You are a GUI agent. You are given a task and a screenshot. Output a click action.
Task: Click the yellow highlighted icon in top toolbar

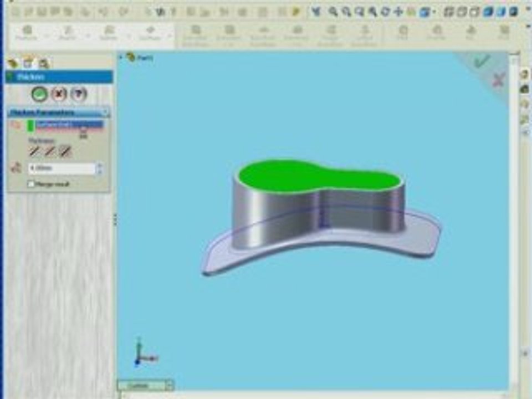pos(296,12)
